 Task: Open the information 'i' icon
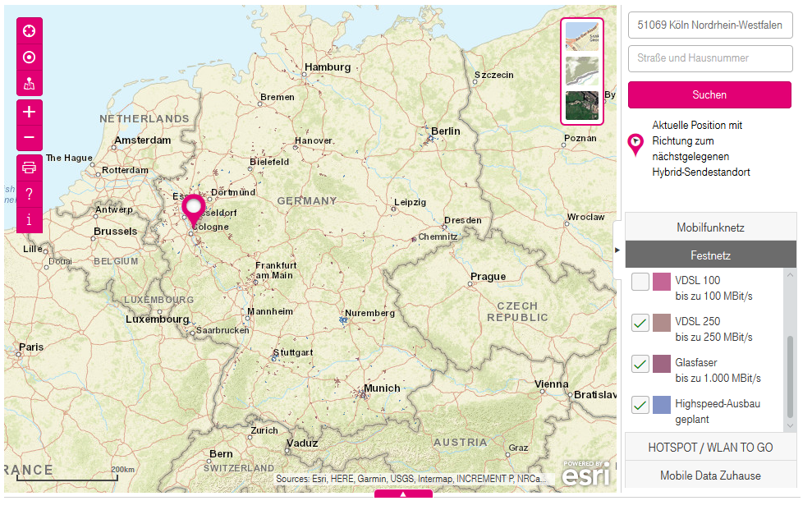(x=30, y=219)
